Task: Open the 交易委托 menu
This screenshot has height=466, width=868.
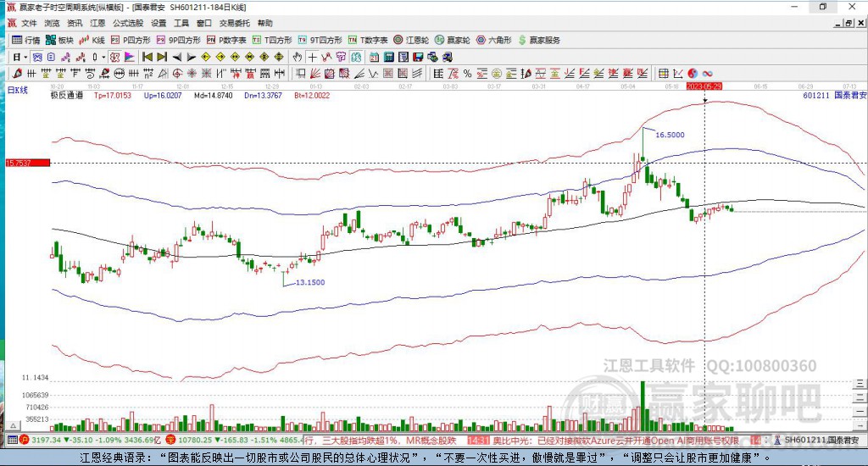Action: (235, 23)
